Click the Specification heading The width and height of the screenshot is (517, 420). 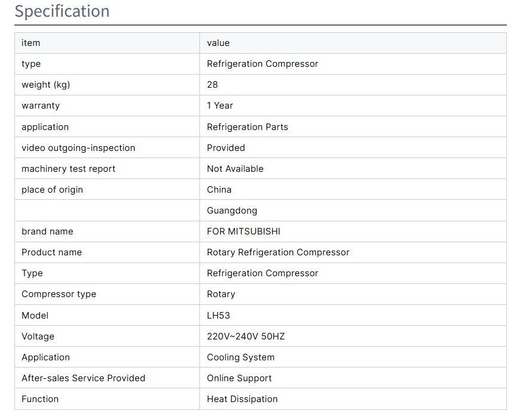(62, 11)
